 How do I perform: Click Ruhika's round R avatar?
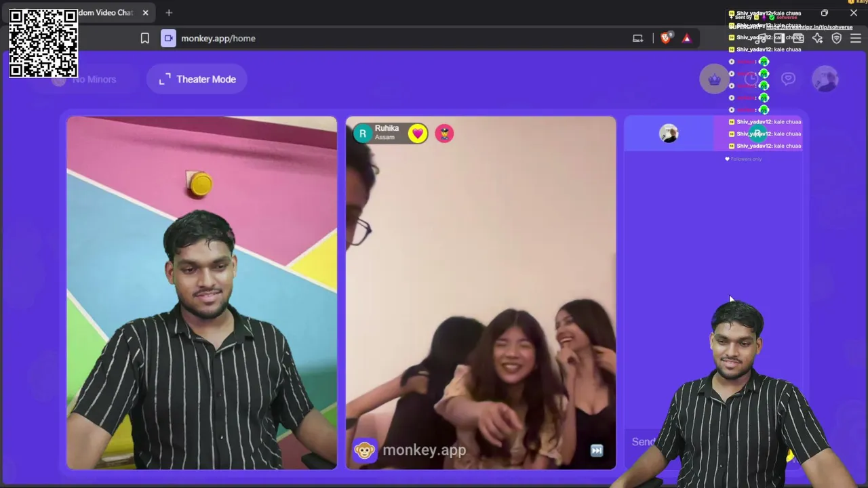[363, 134]
